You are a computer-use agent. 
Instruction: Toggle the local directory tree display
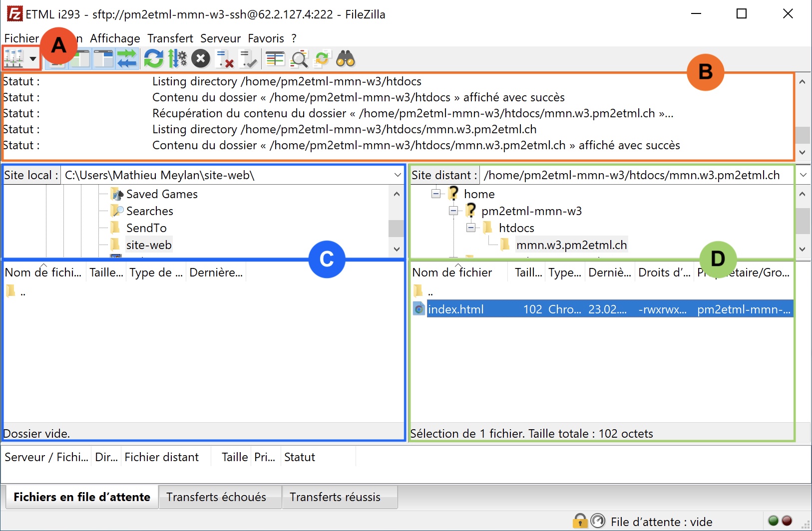(x=81, y=59)
